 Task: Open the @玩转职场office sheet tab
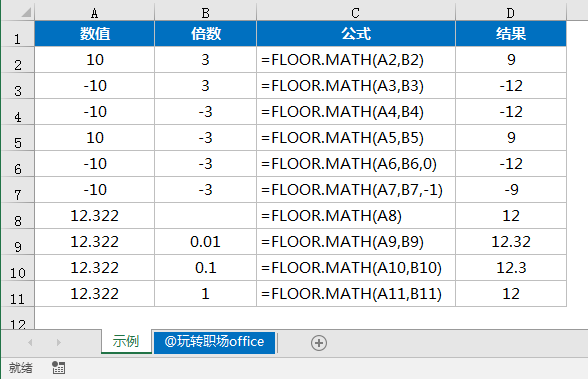point(214,342)
